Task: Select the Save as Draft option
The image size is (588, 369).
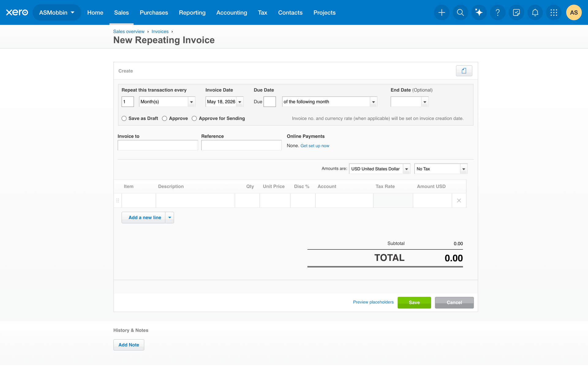Action: point(124,119)
